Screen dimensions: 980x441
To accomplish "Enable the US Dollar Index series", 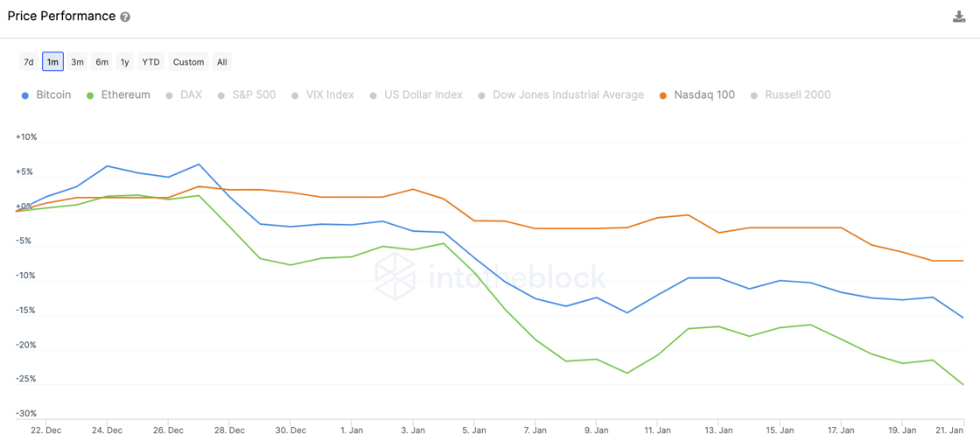I will tap(416, 95).
